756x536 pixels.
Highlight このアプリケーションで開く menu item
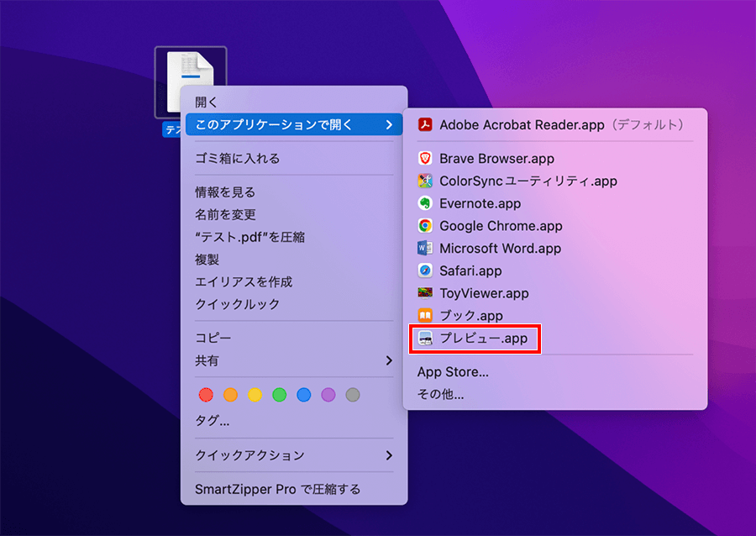coord(294,125)
